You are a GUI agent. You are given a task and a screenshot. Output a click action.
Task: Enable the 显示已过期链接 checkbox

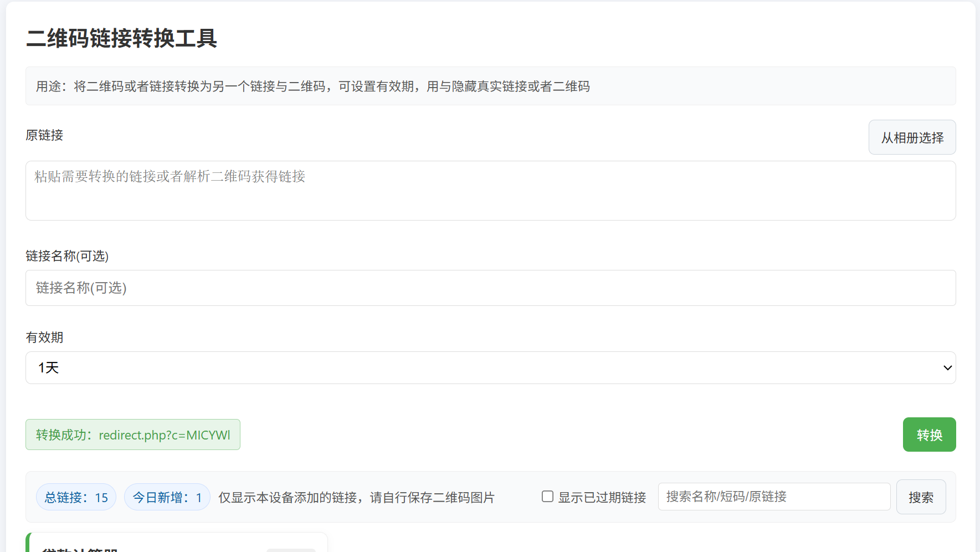[547, 497]
